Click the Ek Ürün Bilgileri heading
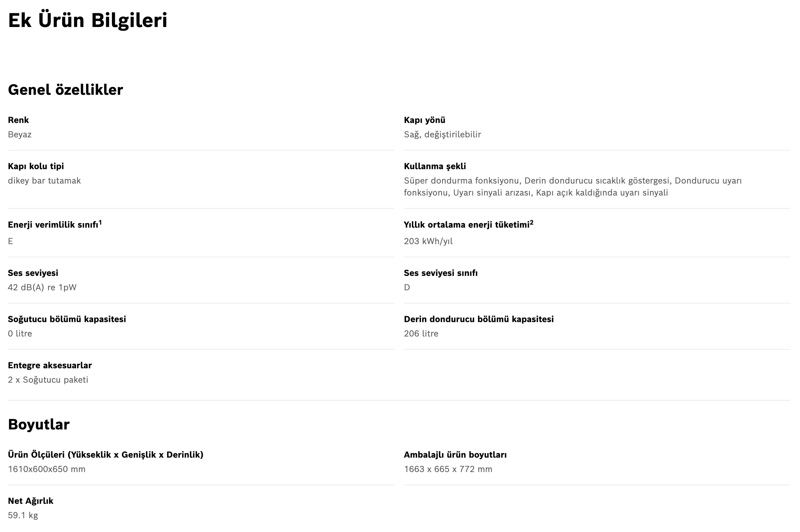The image size is (800, 532). (x=88, y=20)
